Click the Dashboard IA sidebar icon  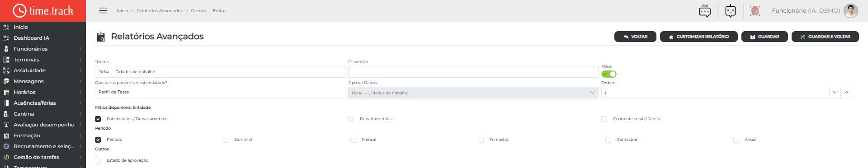tap(6, 38)
